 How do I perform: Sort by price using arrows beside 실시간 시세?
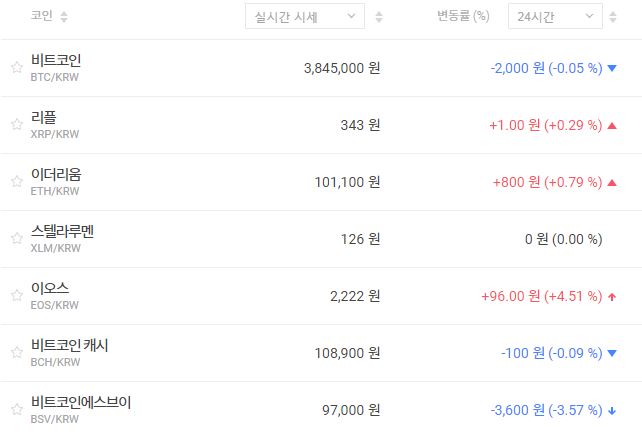pos(378,17)
